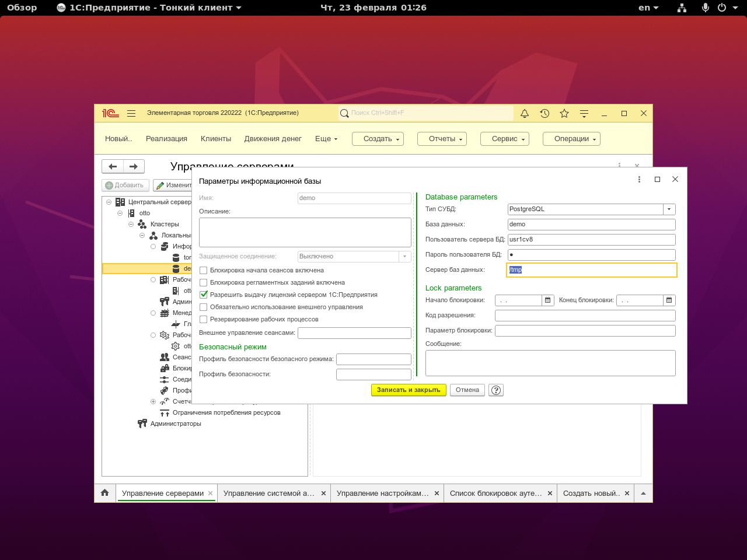This screenshot has width=747, height=560.
Task: Check Резервирование рабочих процессов
Action: [204, 320]
